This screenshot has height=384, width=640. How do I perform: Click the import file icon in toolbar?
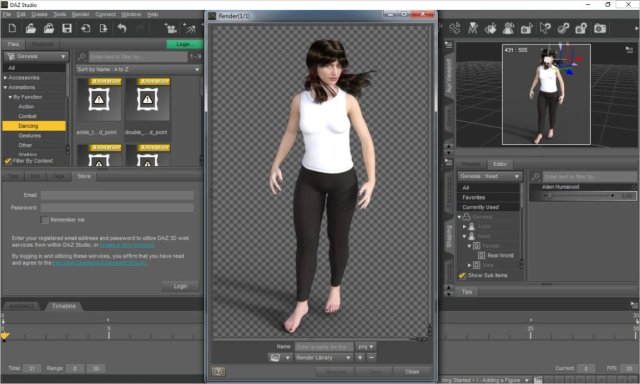[85, 28]
